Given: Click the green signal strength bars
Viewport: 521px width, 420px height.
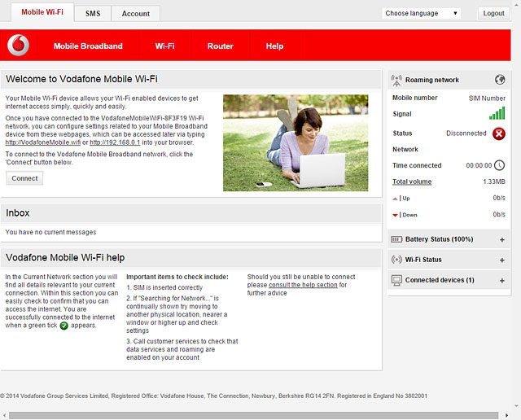Looking at the screenshot, I should tap(497, 114).
